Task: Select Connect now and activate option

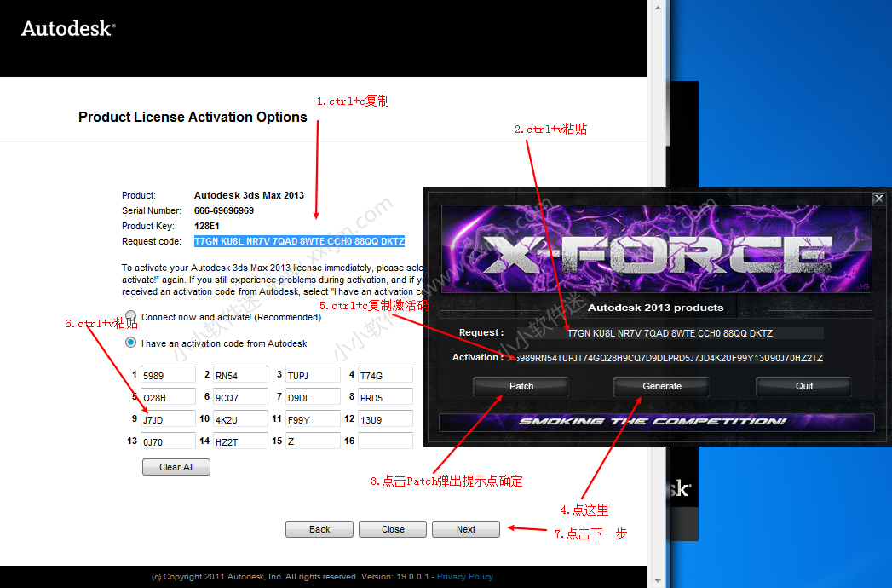Action: 131,317
